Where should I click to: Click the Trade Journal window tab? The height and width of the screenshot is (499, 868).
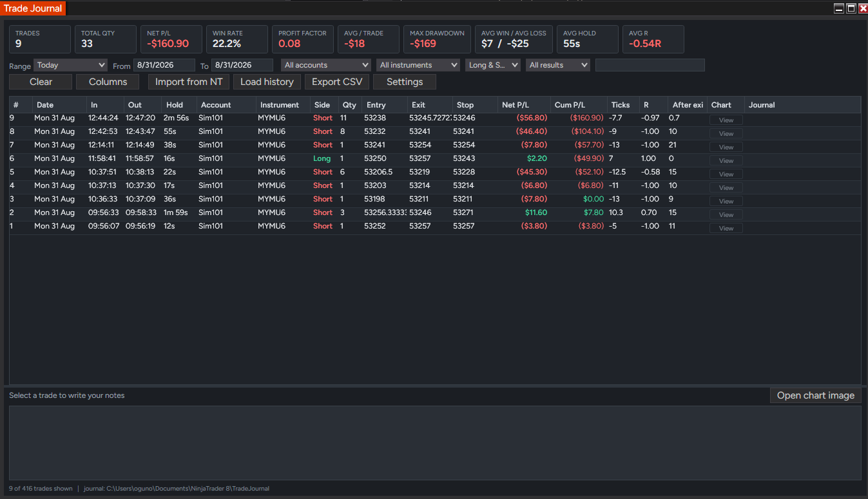tap(33, 8)
